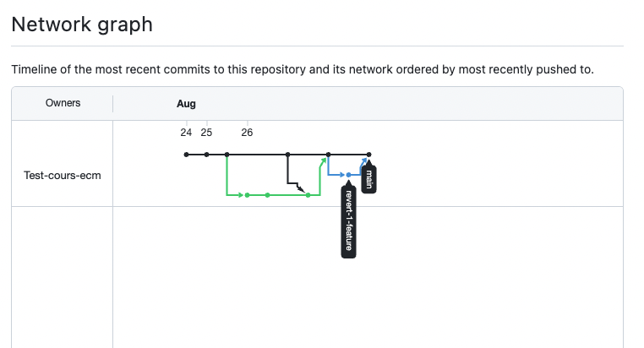
Task: Click the timeline description text
Action: coord(302,69)
